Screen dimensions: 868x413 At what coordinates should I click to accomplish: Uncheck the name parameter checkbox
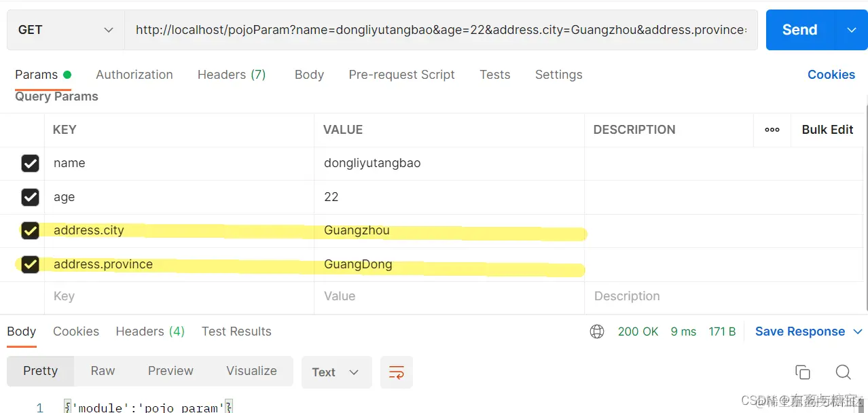point(30,164)
